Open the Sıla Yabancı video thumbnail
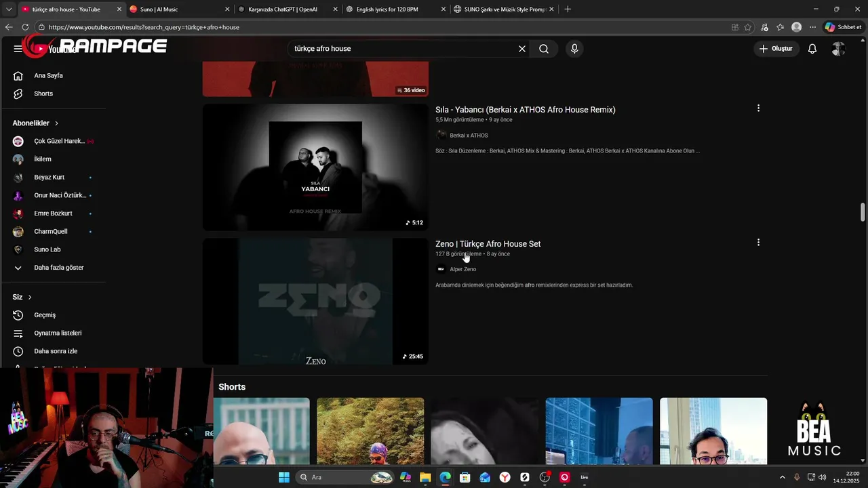Viewport: 868px width, 488px height. pos(315,167)
